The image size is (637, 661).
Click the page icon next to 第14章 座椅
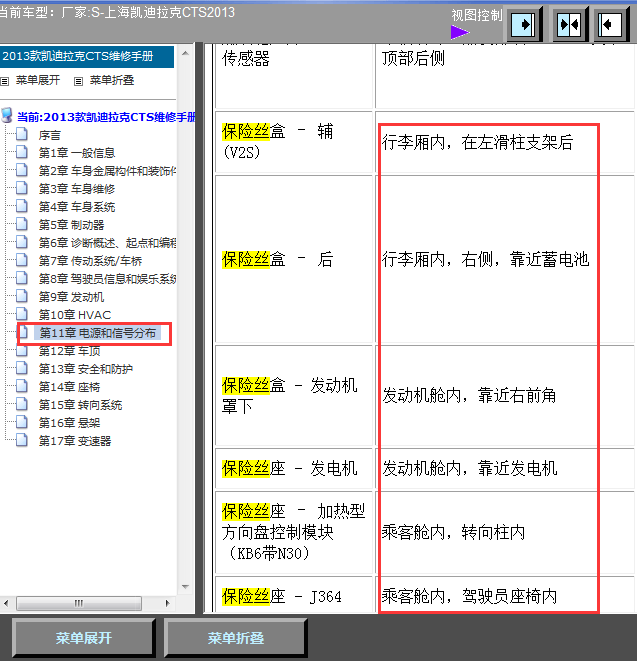point(22,386)
